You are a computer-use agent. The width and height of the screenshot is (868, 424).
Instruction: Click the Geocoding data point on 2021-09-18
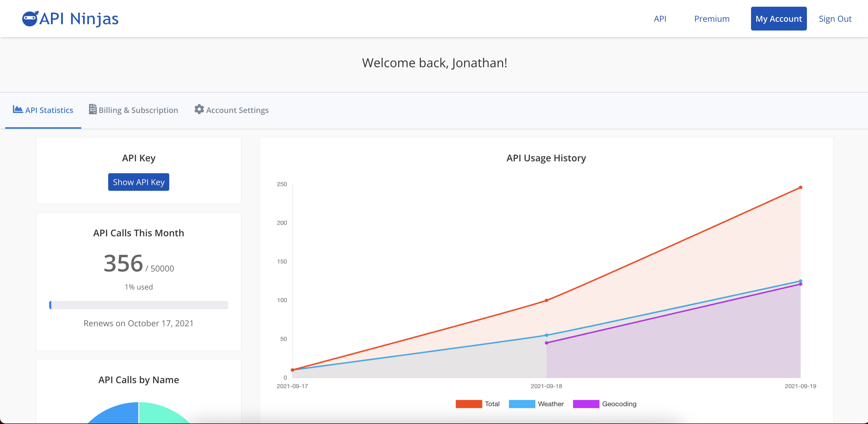[x=547, y=343]
